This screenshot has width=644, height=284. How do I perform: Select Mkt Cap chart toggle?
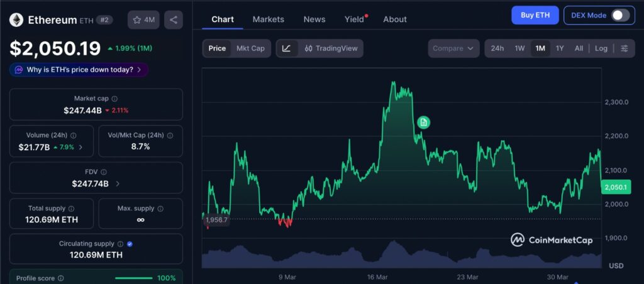[250, 48]
